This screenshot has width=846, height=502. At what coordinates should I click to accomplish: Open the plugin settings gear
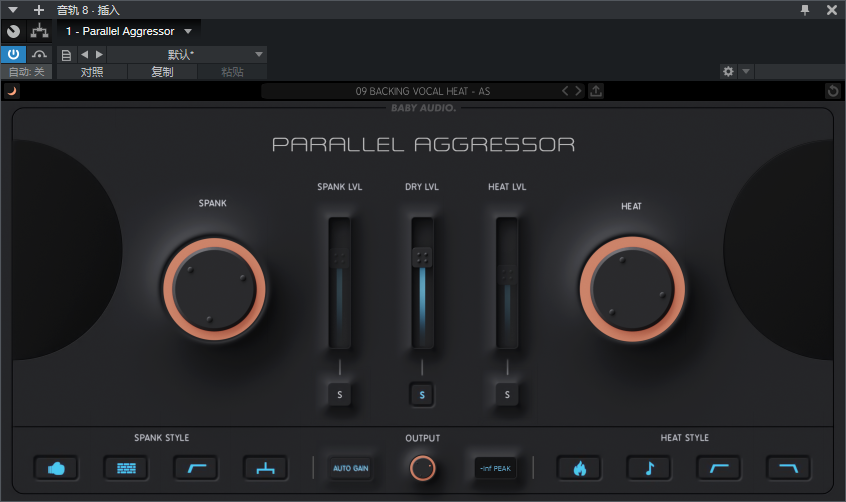point(728,71)
